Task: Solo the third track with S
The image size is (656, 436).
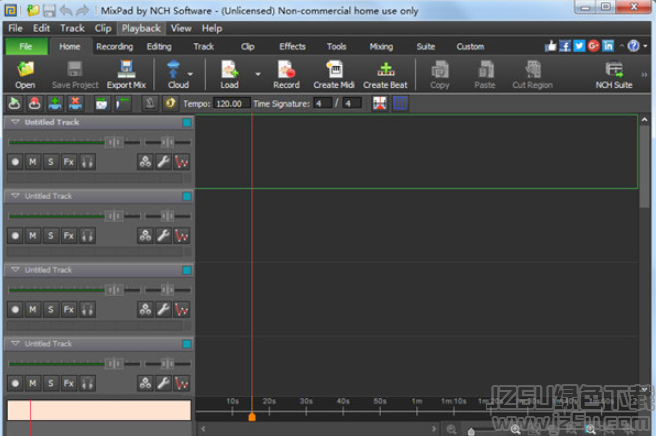Action: [x=51, y=310]
